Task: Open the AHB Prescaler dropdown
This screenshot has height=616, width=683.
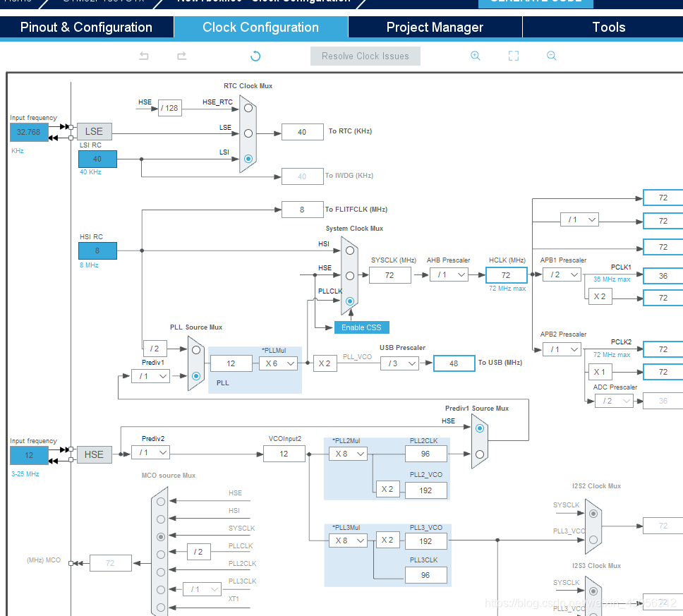Action: (x=449, y=275)
